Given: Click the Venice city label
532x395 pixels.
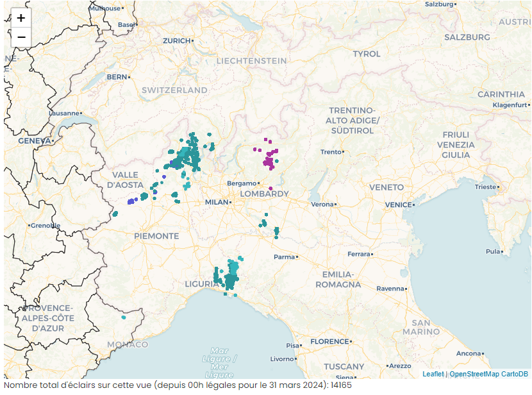Looking at the screenshot, I should tap(397, 205).
